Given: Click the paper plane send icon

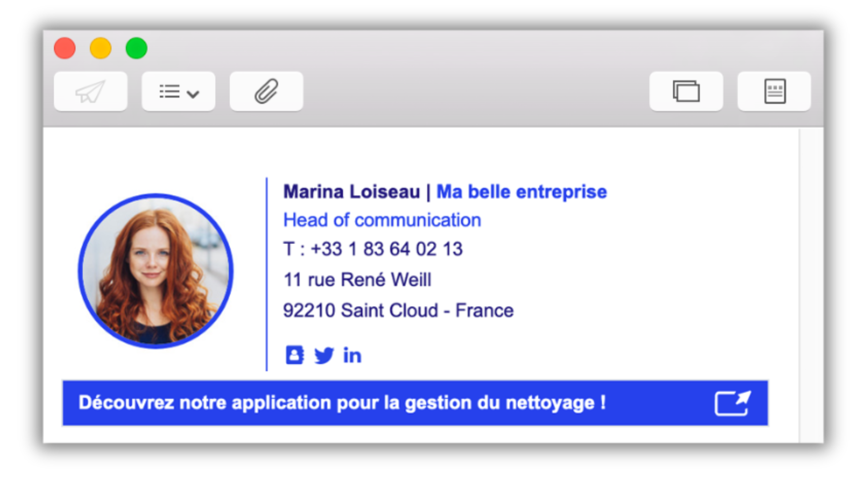Looking at the screenshot, I should click(90, 92).
